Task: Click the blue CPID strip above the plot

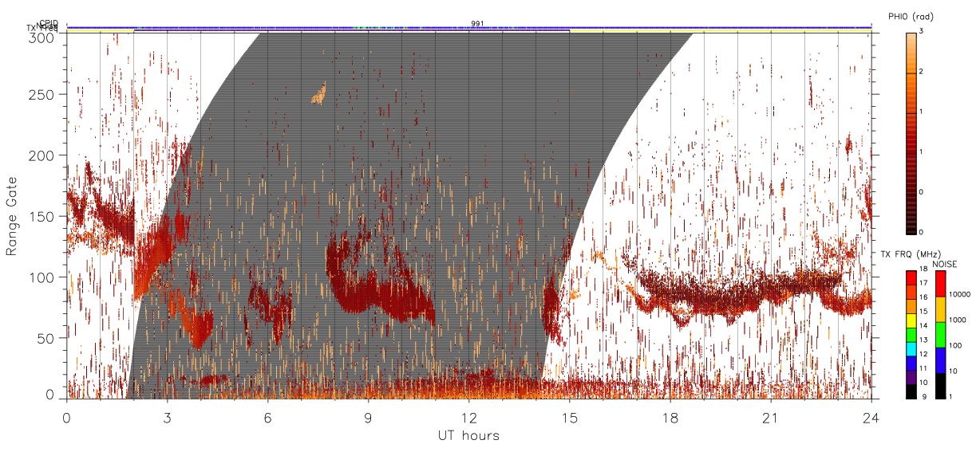Action: coord(468,27)
